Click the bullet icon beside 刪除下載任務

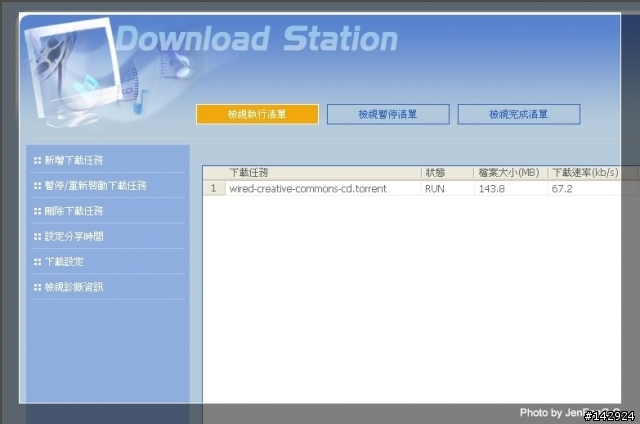[x=38, y=211]
